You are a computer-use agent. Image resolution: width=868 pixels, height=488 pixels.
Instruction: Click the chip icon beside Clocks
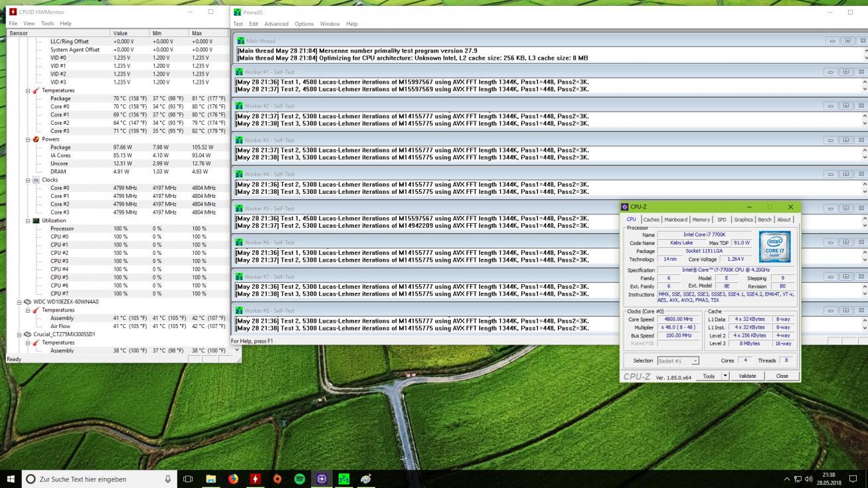pos(37,180)
